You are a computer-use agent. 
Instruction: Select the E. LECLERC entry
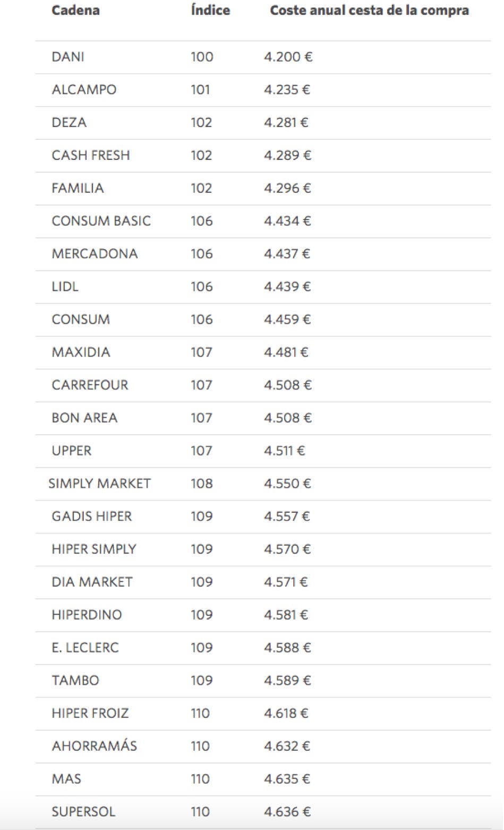85,648
